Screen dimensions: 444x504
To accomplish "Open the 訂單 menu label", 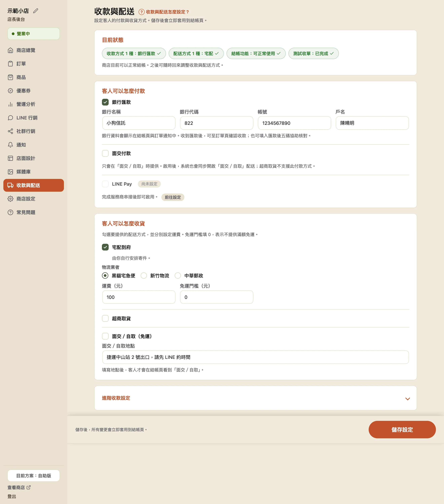I will click(21, 64).
